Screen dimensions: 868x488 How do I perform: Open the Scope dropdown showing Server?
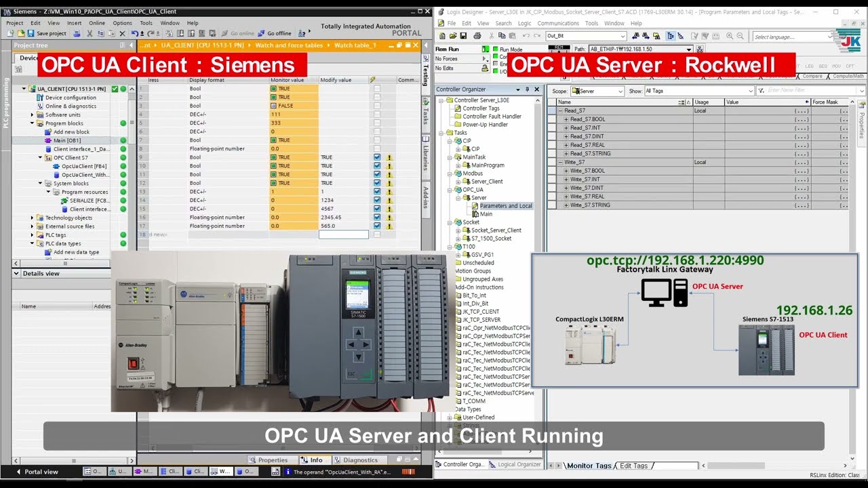597,91
